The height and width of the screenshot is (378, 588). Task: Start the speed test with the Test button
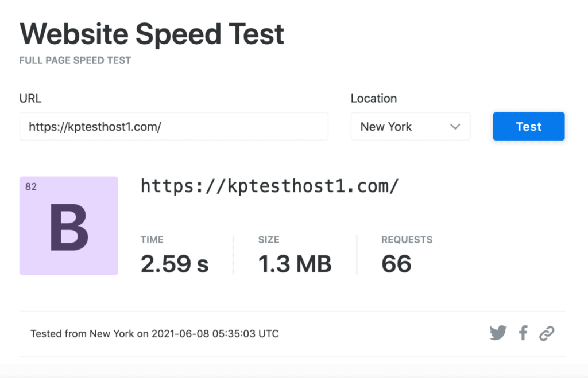coord(528,126)
